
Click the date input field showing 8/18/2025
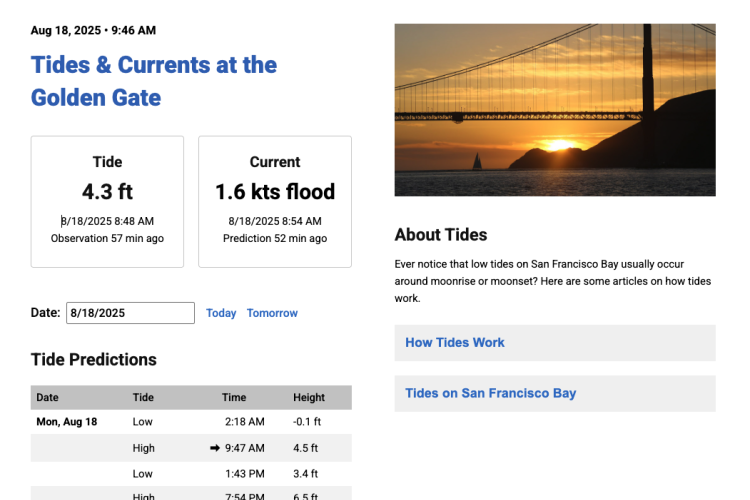pos(130,313)
